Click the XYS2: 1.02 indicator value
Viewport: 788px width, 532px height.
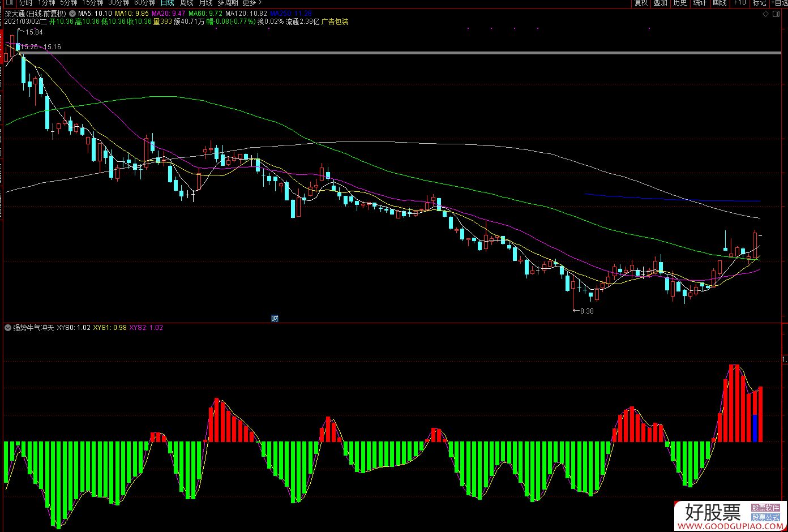coord(146,327)
